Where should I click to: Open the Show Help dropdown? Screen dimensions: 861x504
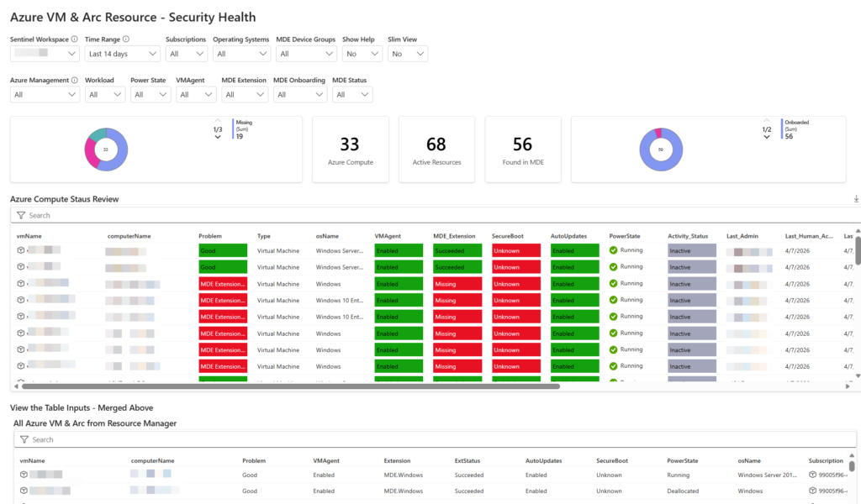pyautogui.click(x=362, y=54)
